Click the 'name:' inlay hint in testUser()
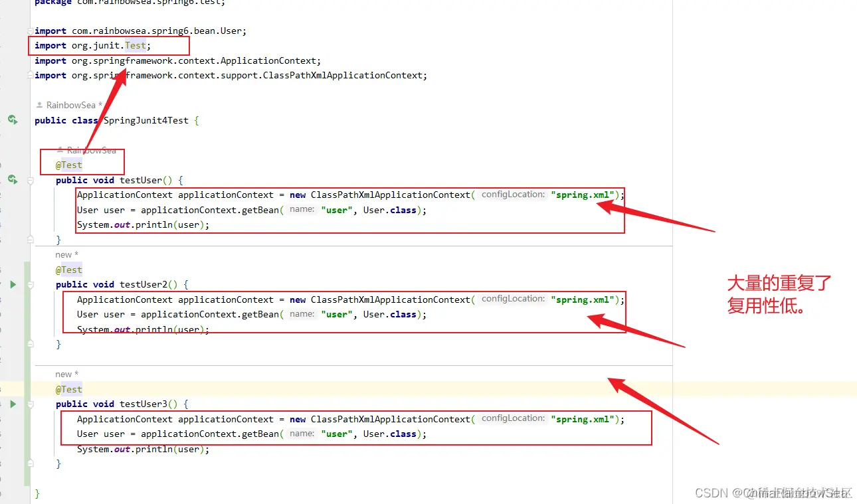 302,209
